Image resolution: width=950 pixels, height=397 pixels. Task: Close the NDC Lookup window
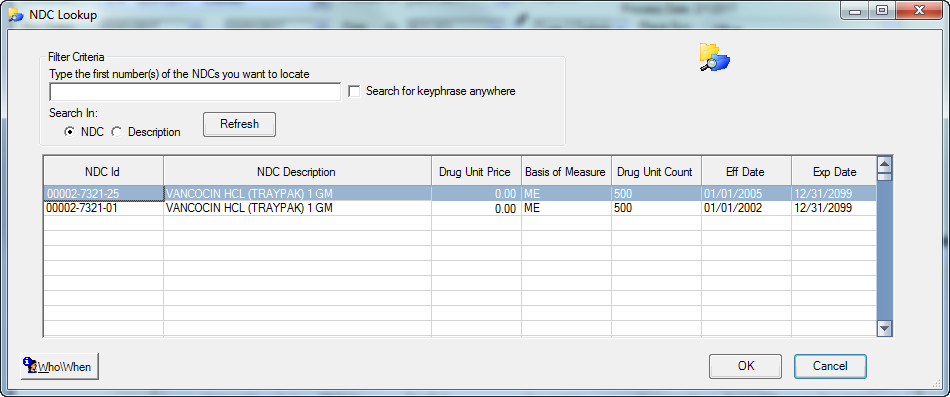point(919,10)
